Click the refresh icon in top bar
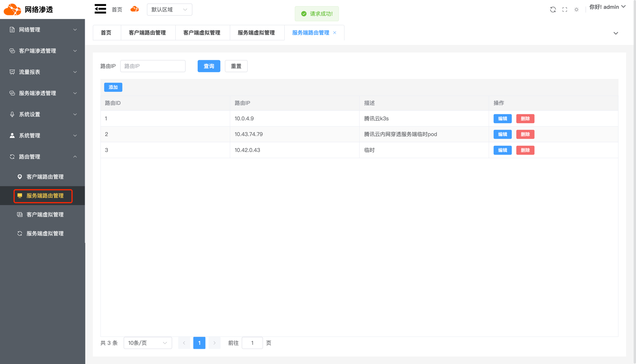The image size is (636, 364). pos(553,9)
